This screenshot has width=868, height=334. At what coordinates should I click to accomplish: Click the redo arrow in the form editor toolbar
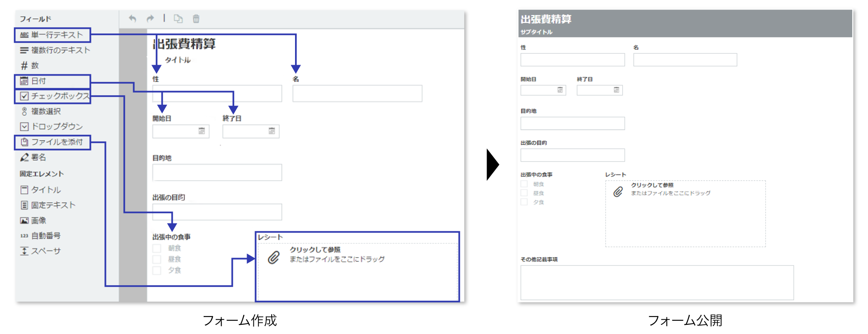pos(150,18)
